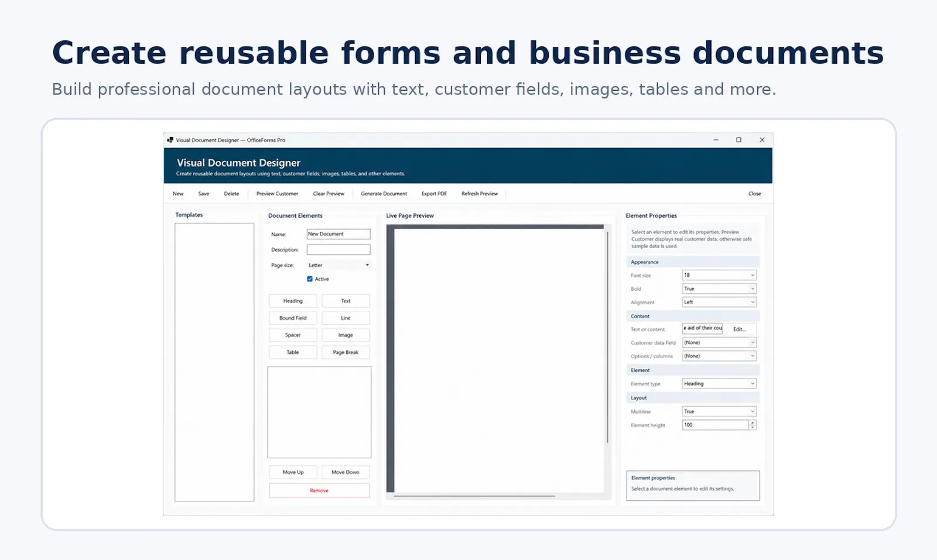Add a Line element
Viewport: 937px width, 560px height.
(346, 318)
